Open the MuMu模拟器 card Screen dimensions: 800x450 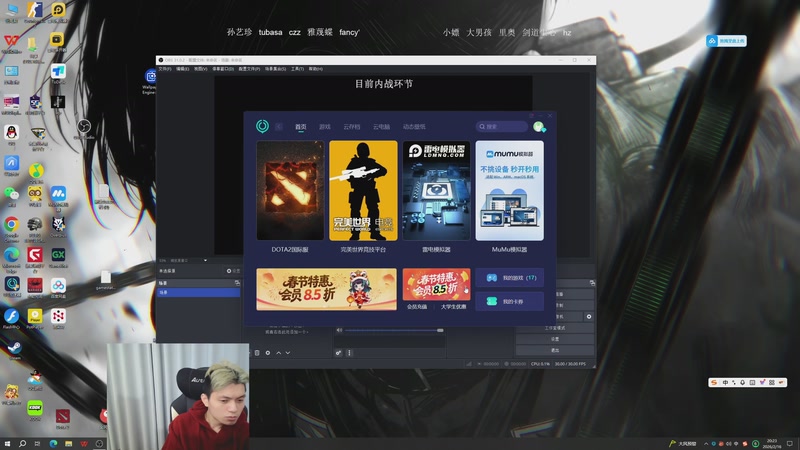click(x=509, y=190)
